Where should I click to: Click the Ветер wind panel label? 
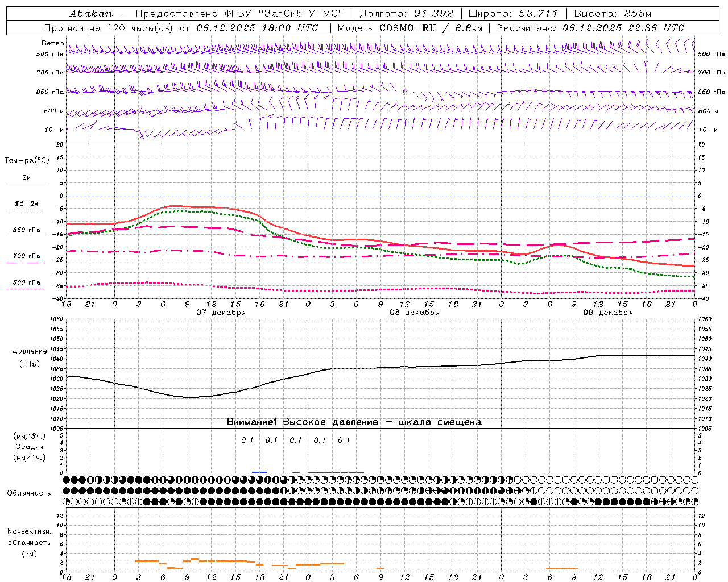coord(52,43)
